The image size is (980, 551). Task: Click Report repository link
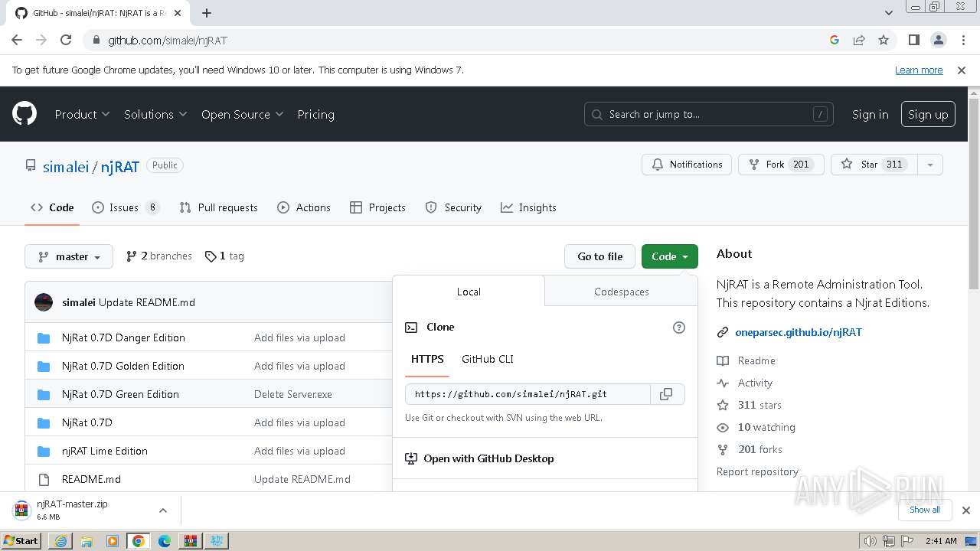pyautogui.click(x=757, y=471)
